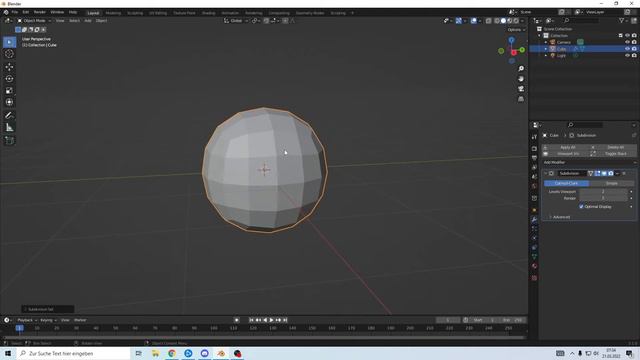The image size is (640, 360).
Task: Click the outliner search field
Action: tap(581, 21)
